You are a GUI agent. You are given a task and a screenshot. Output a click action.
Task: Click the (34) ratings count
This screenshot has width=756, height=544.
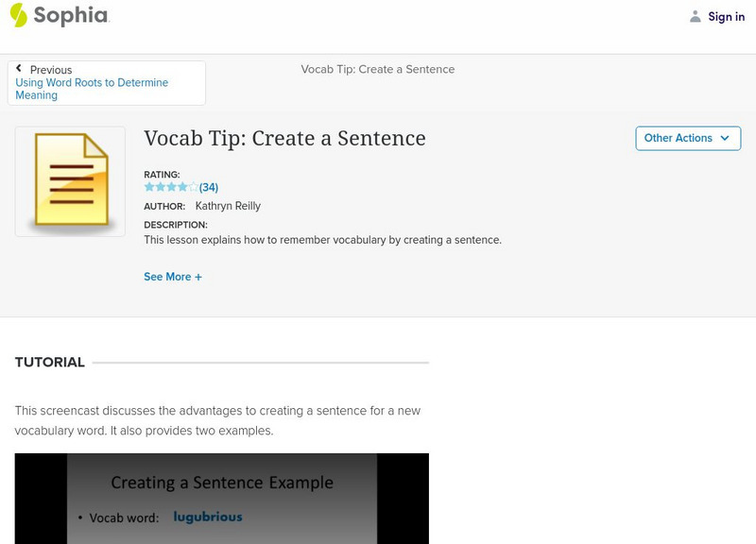point(209,187)
